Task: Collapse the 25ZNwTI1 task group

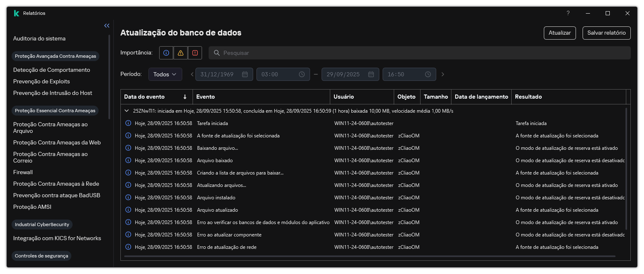Action: click(x=127, y=111)
